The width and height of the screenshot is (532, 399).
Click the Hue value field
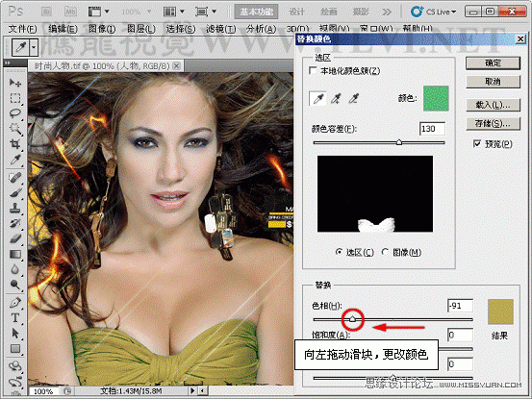pos(460,306)
